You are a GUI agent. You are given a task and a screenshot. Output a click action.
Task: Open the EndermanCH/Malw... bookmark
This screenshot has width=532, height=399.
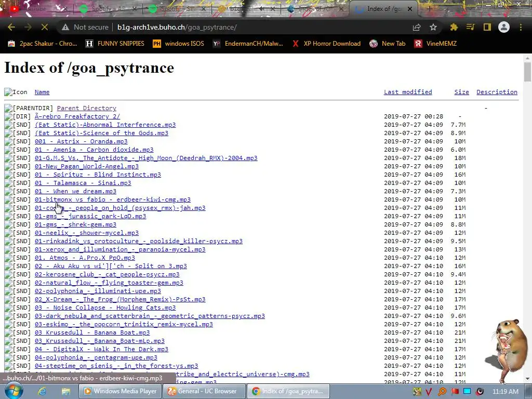(248, 44)
